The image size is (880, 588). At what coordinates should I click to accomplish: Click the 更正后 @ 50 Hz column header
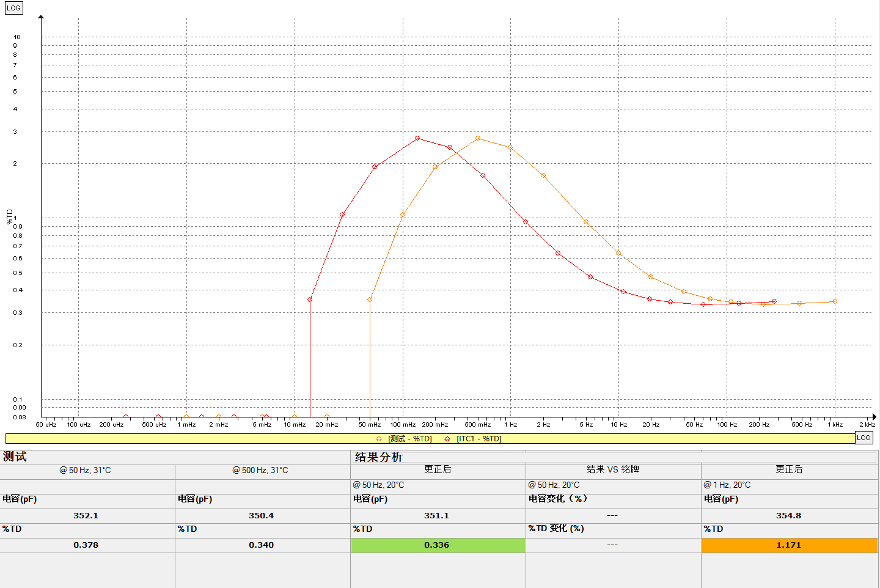coord(438,470)
